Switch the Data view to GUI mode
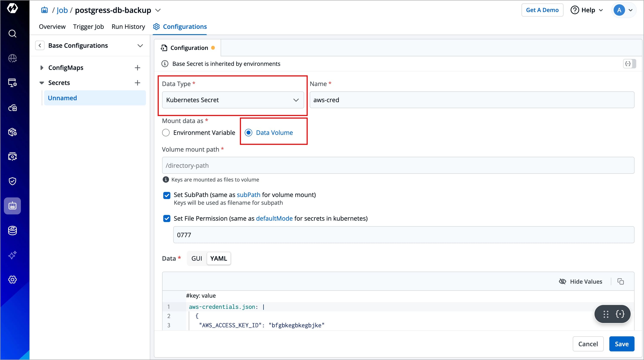 click(x=197, y=258)
